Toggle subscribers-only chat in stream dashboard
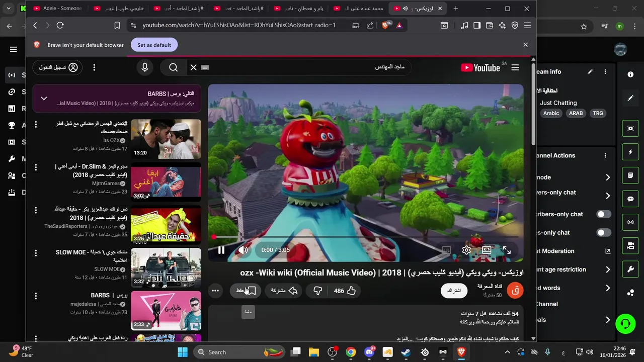 click(x=604, y=214)
